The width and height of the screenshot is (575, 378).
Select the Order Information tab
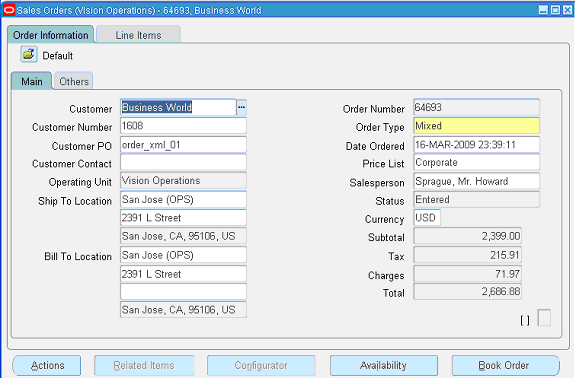[51, 35]
